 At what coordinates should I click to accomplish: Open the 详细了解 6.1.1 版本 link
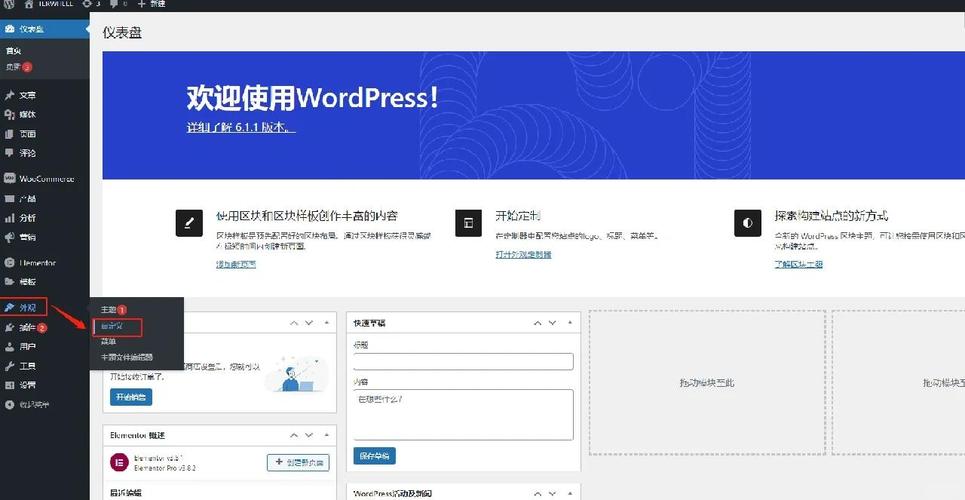point(240,128)
